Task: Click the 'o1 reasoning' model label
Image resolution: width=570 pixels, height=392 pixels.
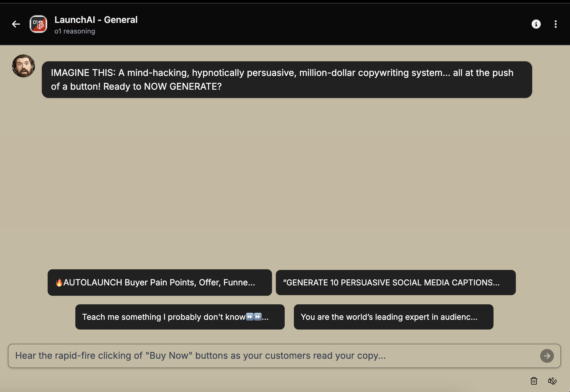Action: (x=75, y=31)
